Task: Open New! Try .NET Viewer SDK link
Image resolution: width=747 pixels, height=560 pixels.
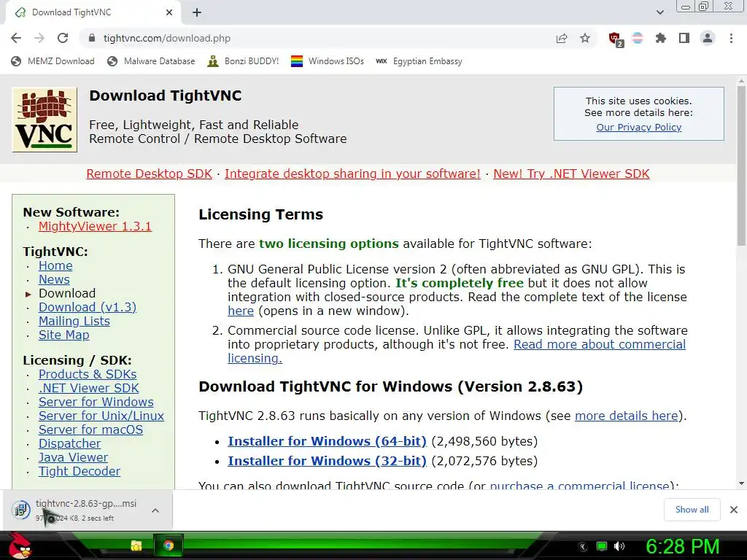Action: [x=571, y=174]
